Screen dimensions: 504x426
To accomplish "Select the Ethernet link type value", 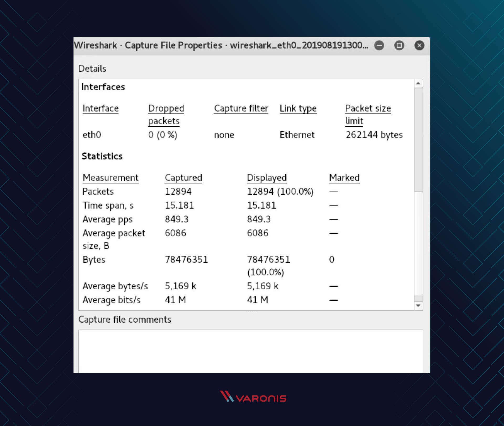I will point(297,135).
